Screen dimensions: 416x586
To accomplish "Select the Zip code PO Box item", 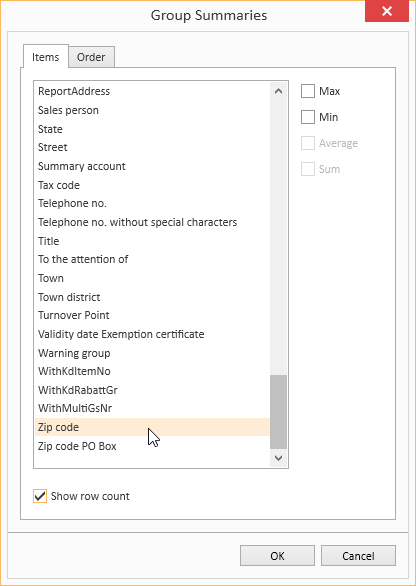I will 152,446.
